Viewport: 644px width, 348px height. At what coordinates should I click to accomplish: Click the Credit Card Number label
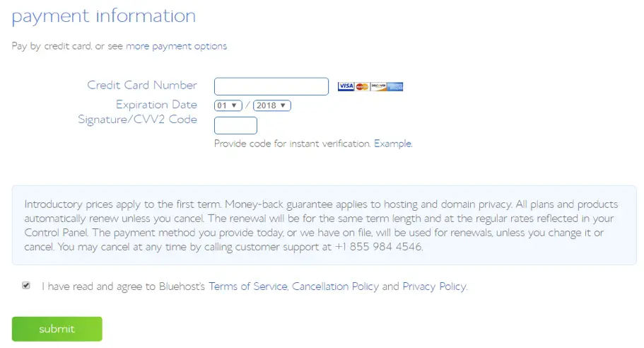coord(142,85)
